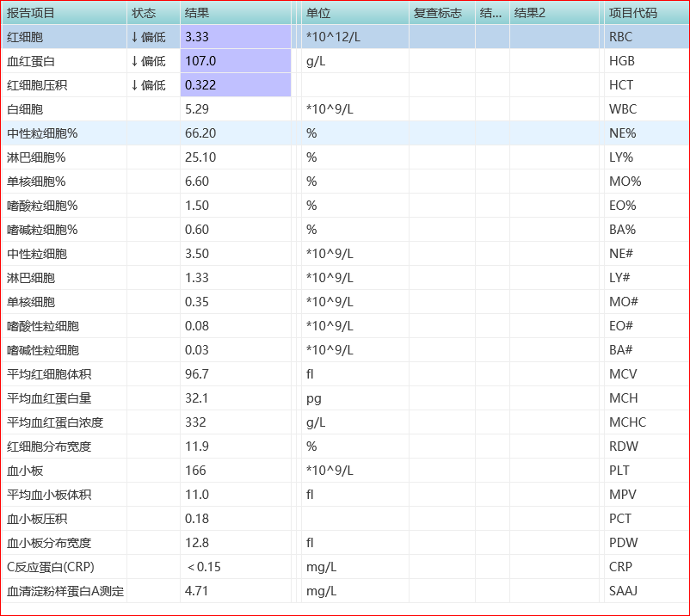Select the 单核细胞 absolute count row
Image resolution: width=690 pixels, height=616 pixels.
(x=31, y=302)
